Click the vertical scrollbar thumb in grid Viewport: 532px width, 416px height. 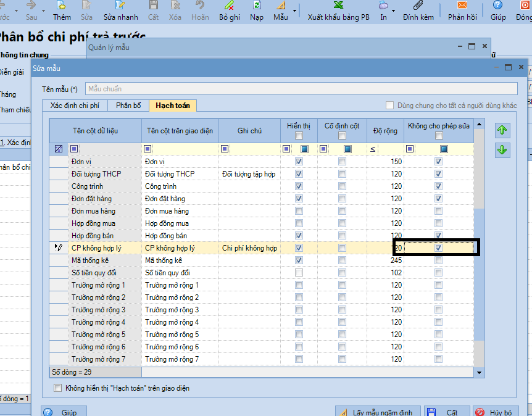[x=479, y=275]
